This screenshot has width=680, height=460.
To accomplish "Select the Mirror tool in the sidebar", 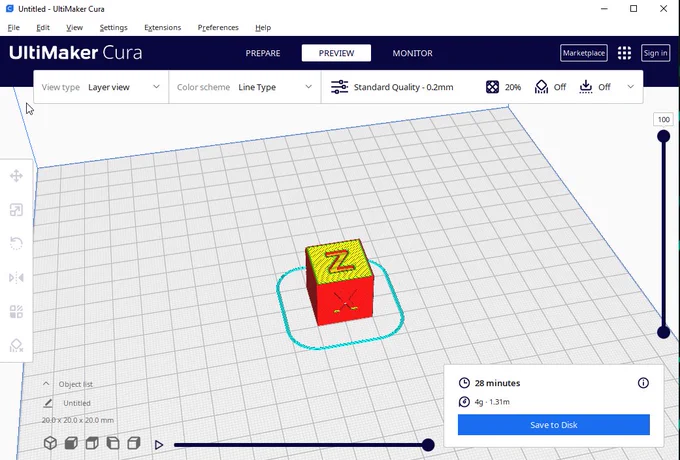I will point(16,277).
